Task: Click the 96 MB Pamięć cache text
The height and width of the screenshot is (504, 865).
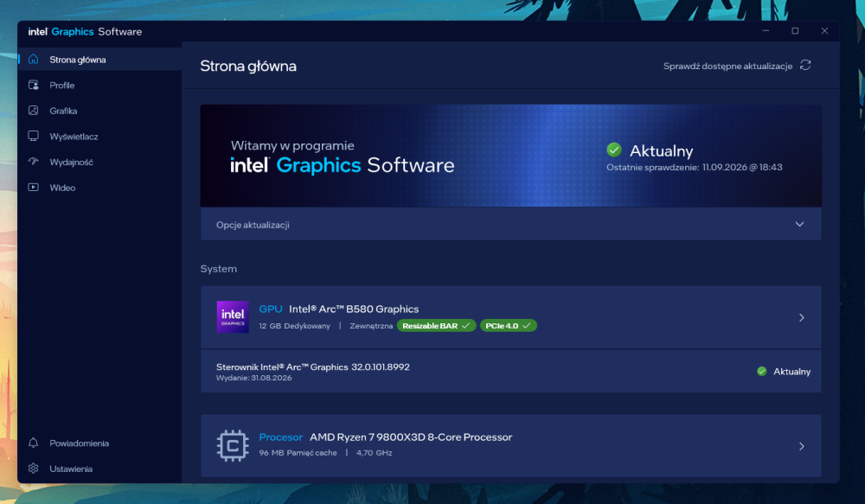Action: coord(298,453)
